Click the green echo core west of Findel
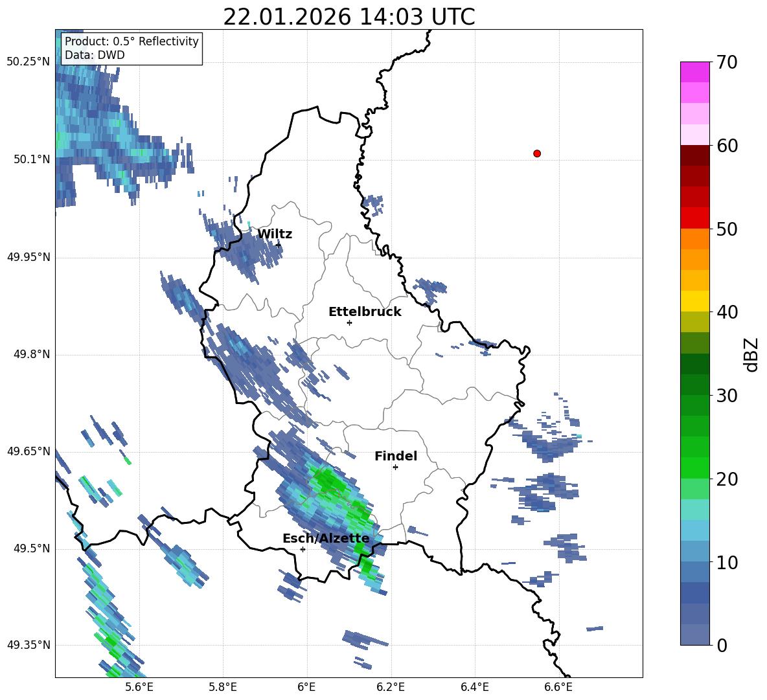Viewport: 767px width, 700px height. [x=332, y=482]
